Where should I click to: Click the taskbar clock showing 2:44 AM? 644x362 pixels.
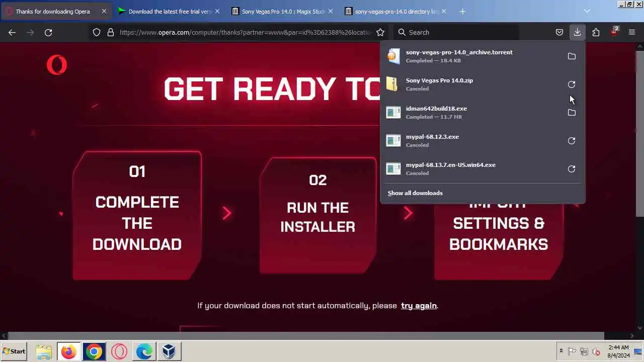click(x=618, y=351)
